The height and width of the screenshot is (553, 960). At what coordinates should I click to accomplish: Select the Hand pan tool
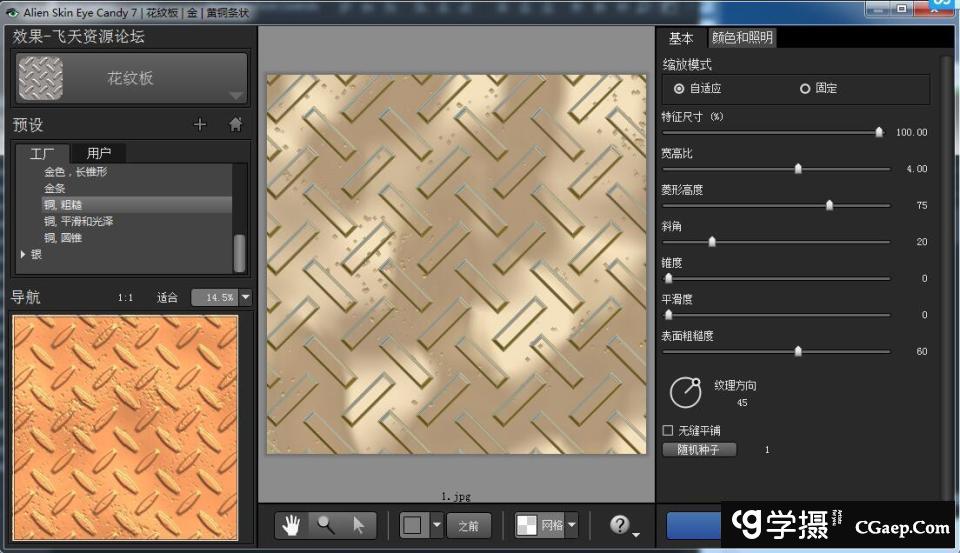point(293,525)
